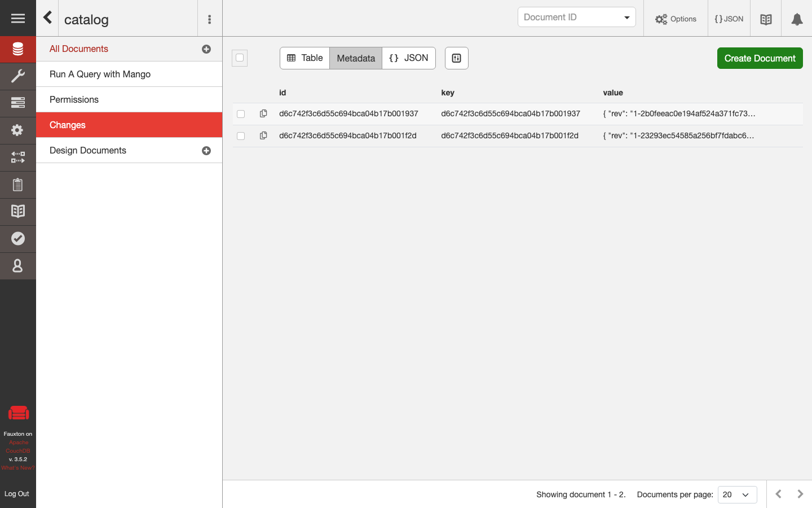Click the id d6c742f3c6d55c694bca04b17b001937

click(x=348, y=113)
